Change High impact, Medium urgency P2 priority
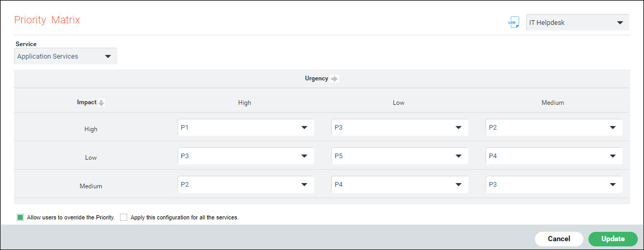The height and width of the screenshot is (250, 644). (x=554, y=127)
